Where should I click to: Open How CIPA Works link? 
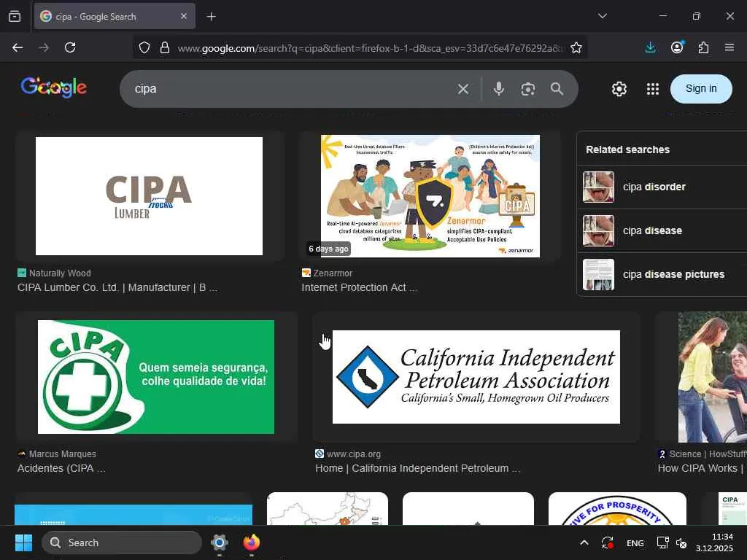point(701,469)
